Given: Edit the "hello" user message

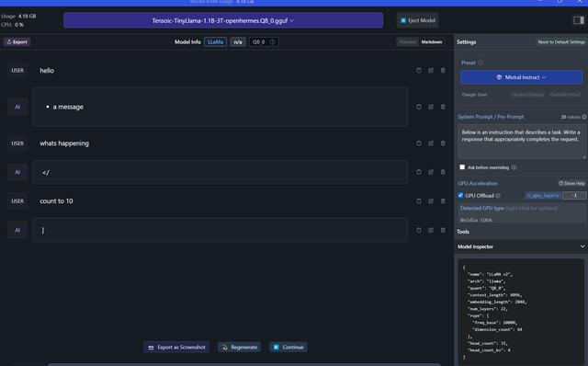Looking at the screenshot, I should (431, 71).
